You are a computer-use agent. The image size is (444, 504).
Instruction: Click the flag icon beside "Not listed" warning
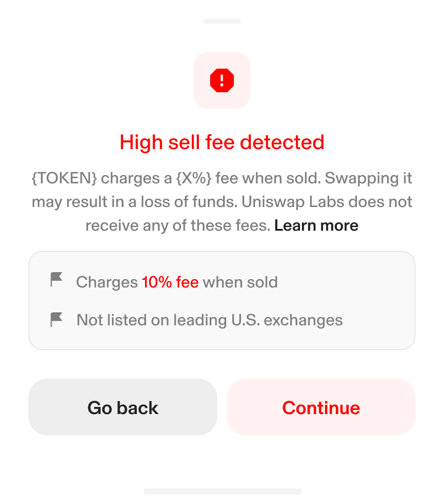(57, 320)
